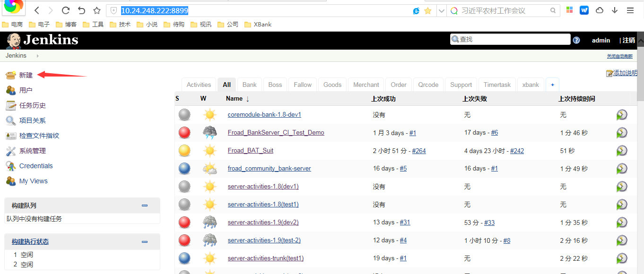The image size is (644, 274).
Task: Open the browser hamburger menu
Action: coord(630,10)
